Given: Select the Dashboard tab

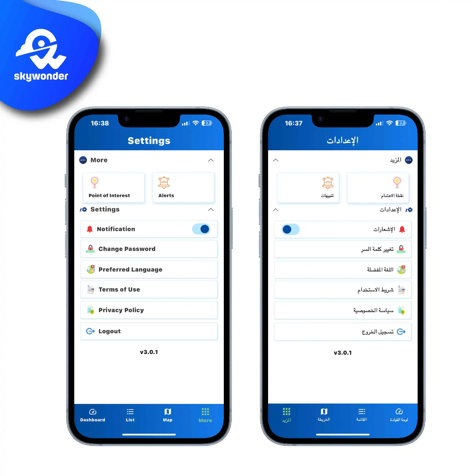Looking at the screenshot, I should click(x=93, y=415).
